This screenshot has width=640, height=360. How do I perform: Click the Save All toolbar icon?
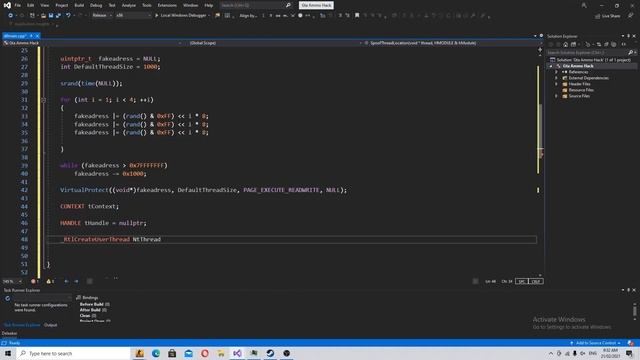pyautogui.click(x=58, y=16)
